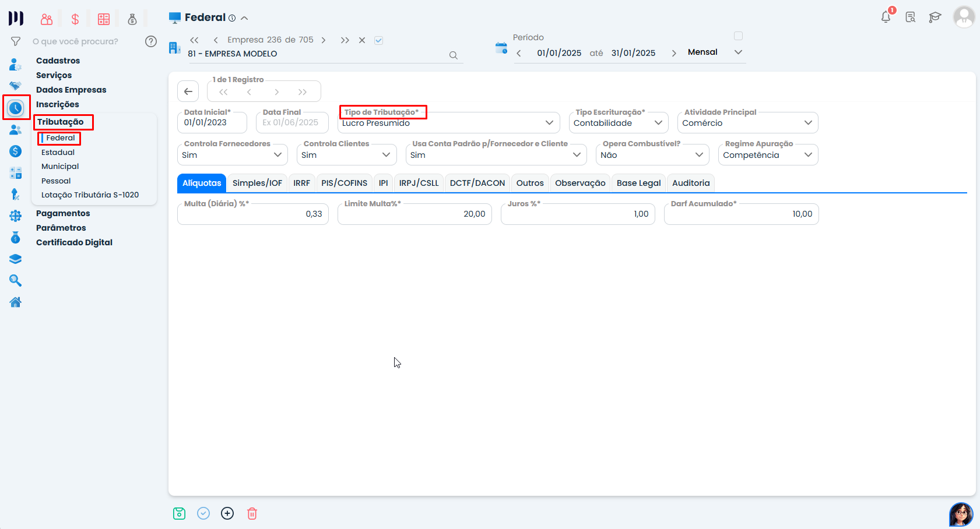Open the IRPJ/CSLL tab

(x=419, y=183)
